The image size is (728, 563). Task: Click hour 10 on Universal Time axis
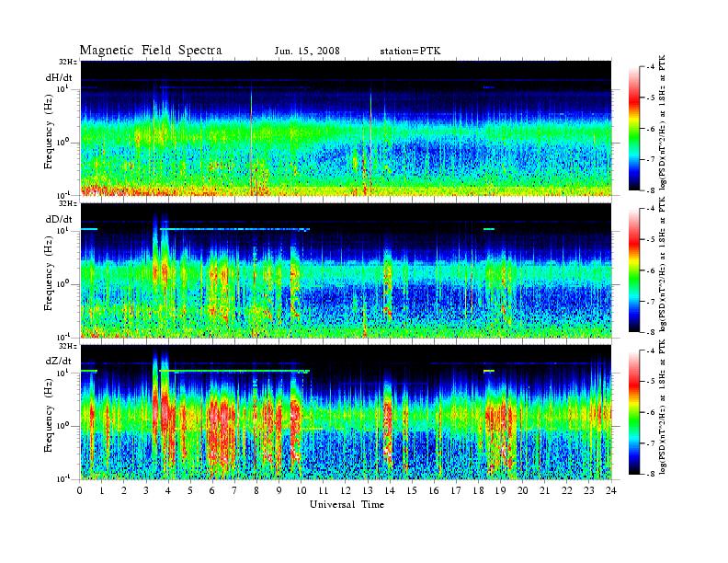301,491
